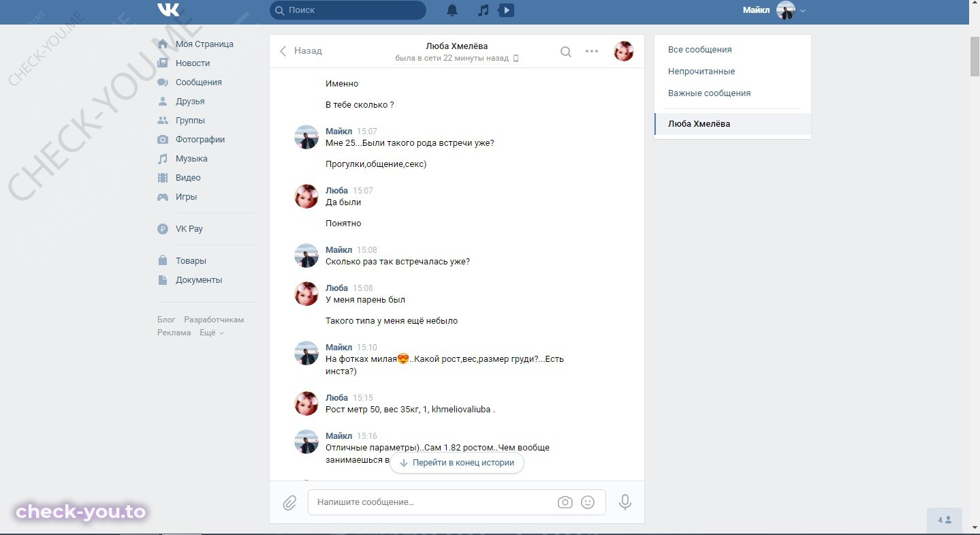Open Майкл profile dropdown in header

(x=774, y=10)
